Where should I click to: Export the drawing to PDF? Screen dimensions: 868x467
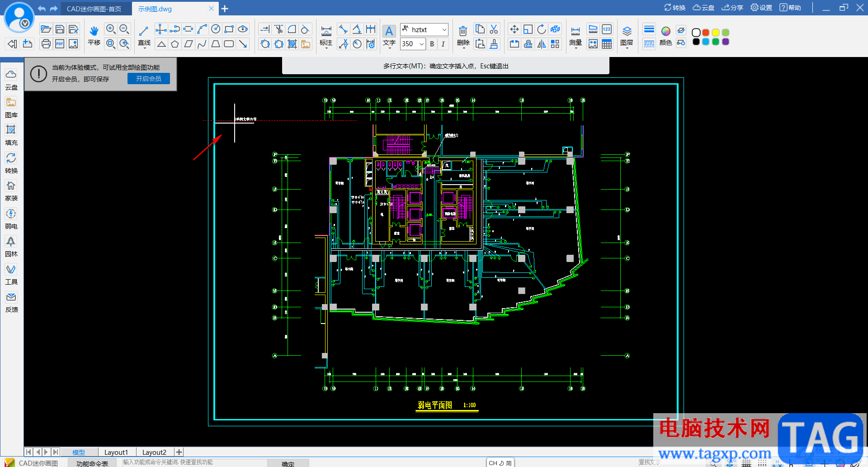click(x=60, y=44)
